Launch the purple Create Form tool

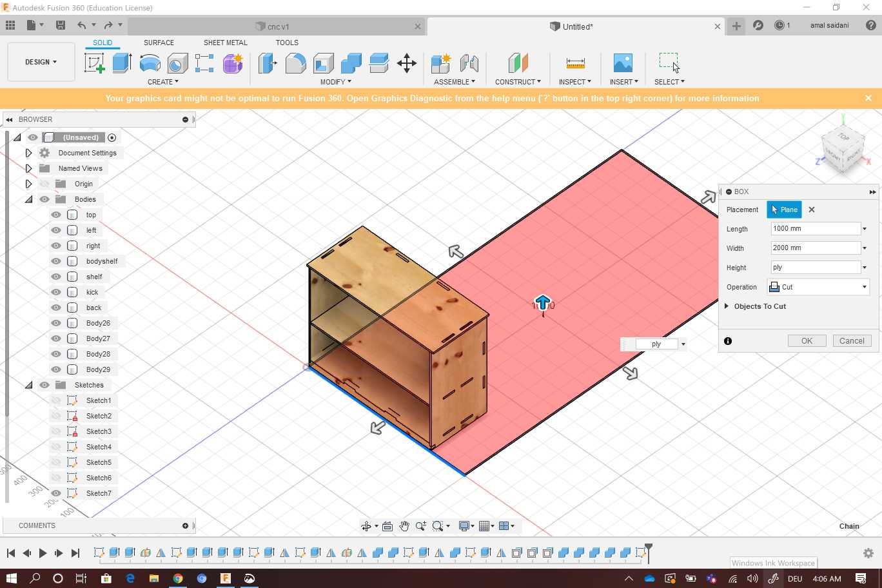pyautogui.click(x=233, y=63)
